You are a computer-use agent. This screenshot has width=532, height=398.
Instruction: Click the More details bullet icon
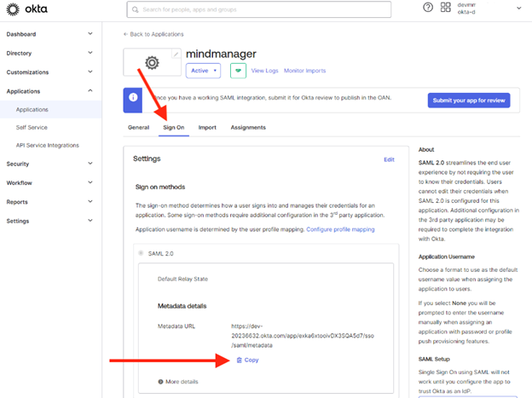[160, 382]
